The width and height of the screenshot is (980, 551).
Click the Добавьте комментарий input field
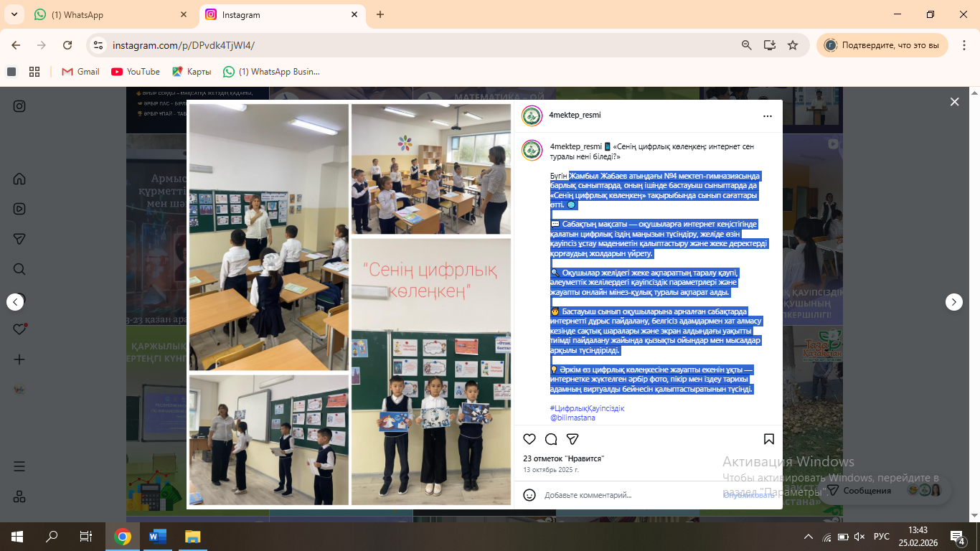click(624, 495)
